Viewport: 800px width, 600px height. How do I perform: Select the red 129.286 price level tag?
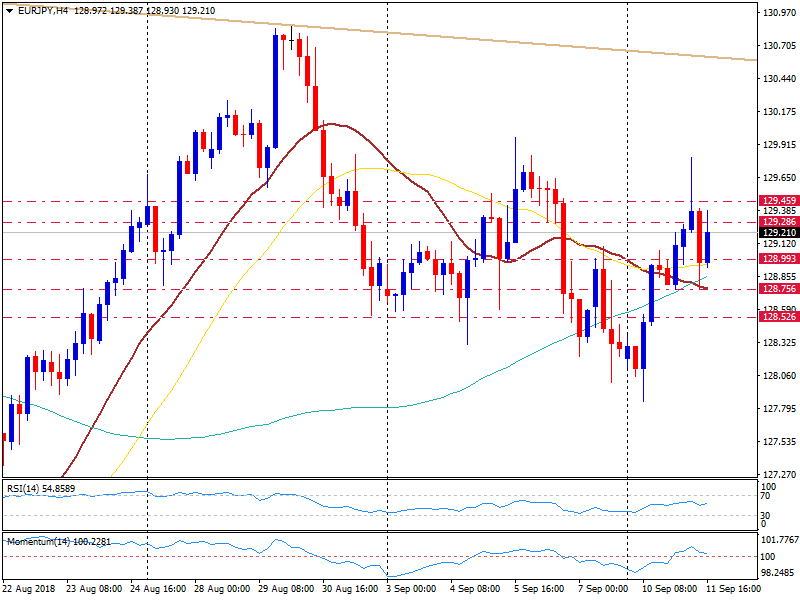pyautogui.click(x=777, y=222)
